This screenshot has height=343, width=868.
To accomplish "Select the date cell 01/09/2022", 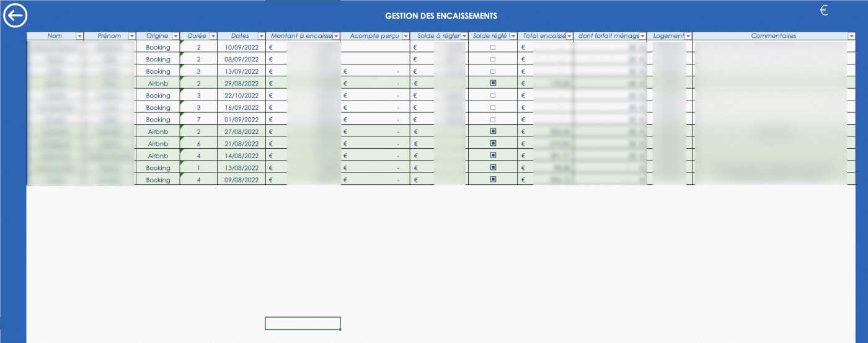I will click(242, 120).
